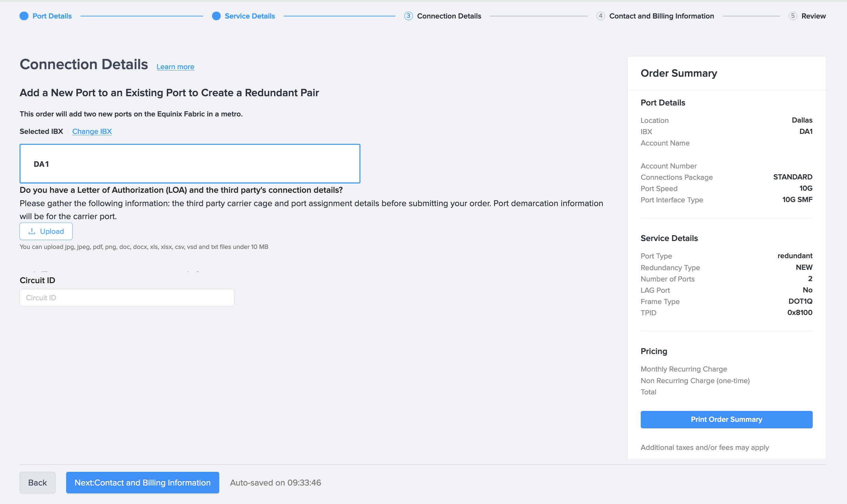The image size is (847, 504).
Task: Click the Port Speed 10G value
Action: point(806,188)
